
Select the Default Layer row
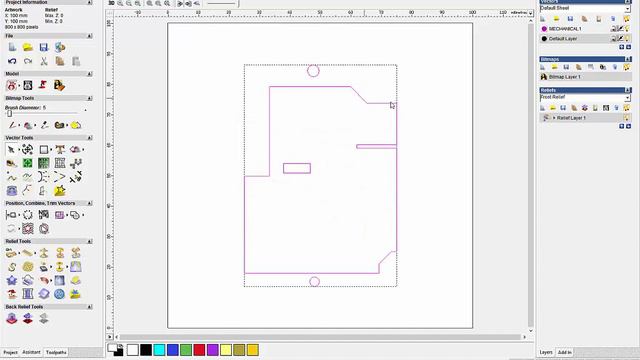pyautogui.click(x=585, y=38)
